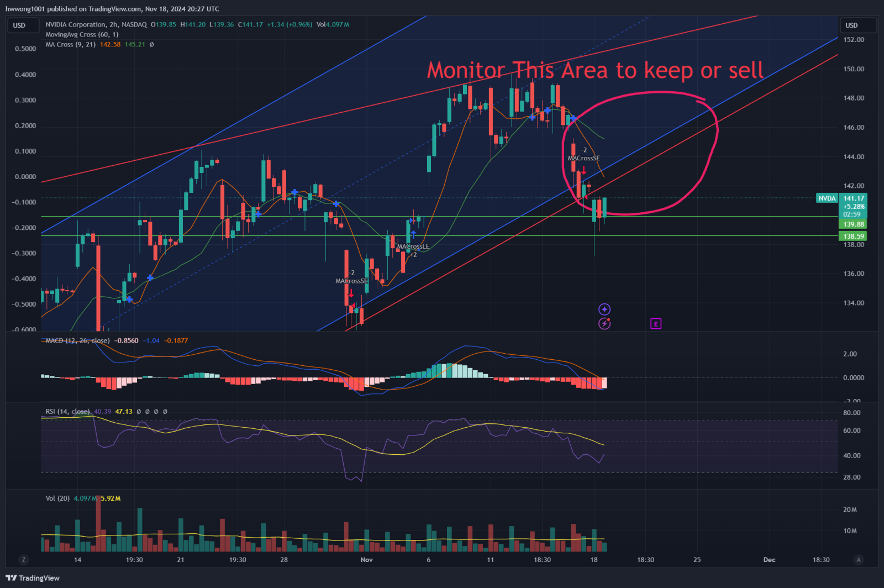
Task: Click the Nov date label on time axis
Action: pos(366,560)
